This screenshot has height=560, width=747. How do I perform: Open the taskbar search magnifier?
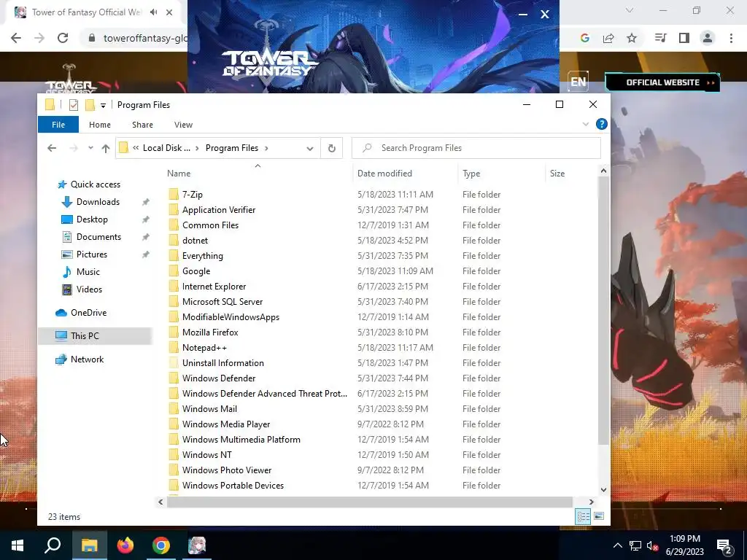[x=53, y=545]
